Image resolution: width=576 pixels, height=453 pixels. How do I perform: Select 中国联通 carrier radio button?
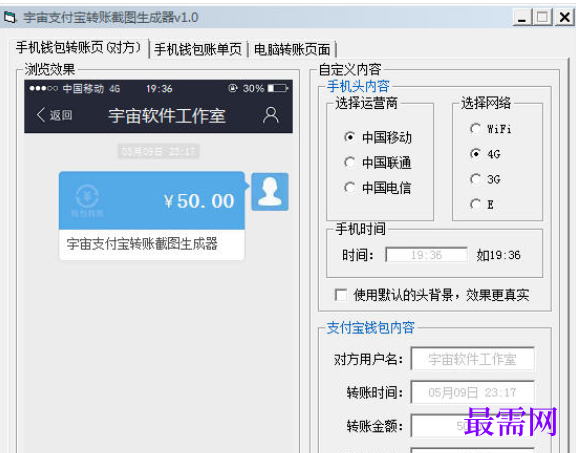coord(349,162)
